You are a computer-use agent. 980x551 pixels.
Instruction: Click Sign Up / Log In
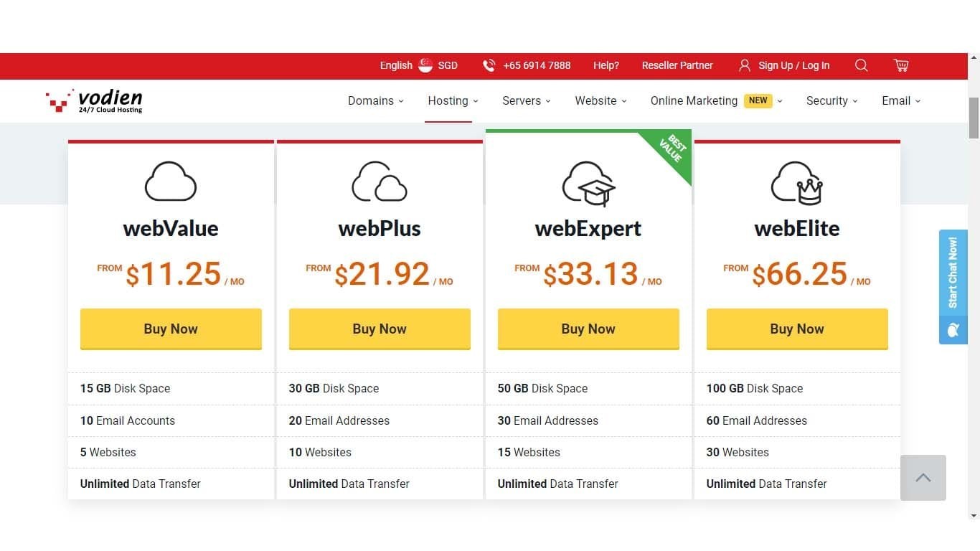point(794,65)
